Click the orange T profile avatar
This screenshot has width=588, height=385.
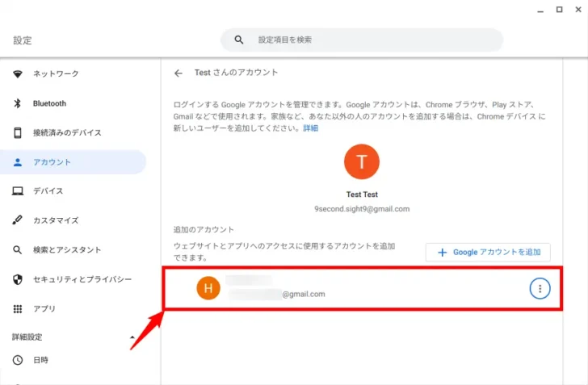click(362, 161)
